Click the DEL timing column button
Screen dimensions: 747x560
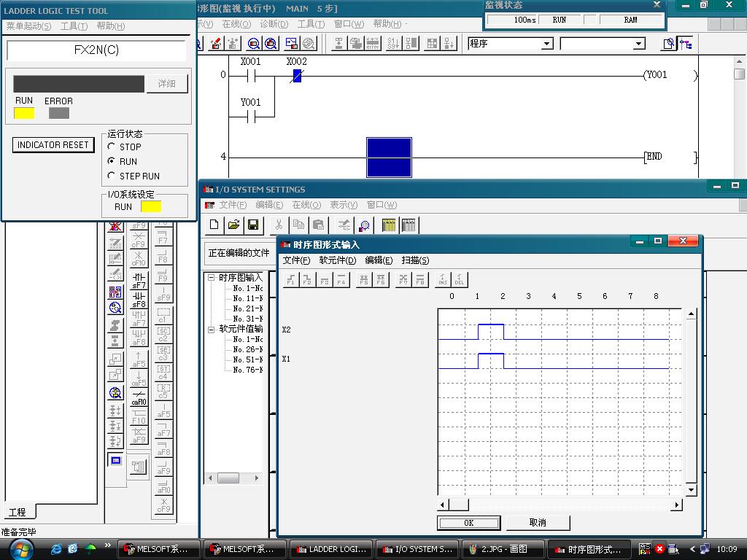460,279
